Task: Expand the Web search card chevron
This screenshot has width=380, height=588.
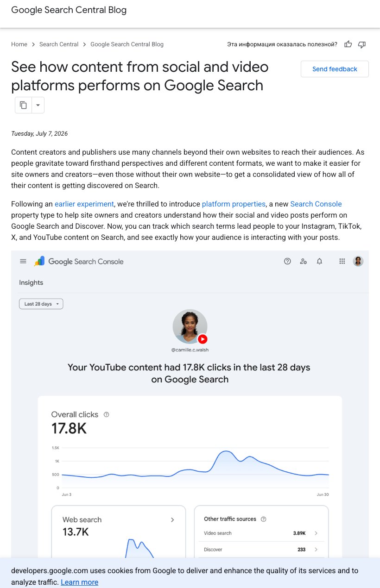Action: pos(172,520)
